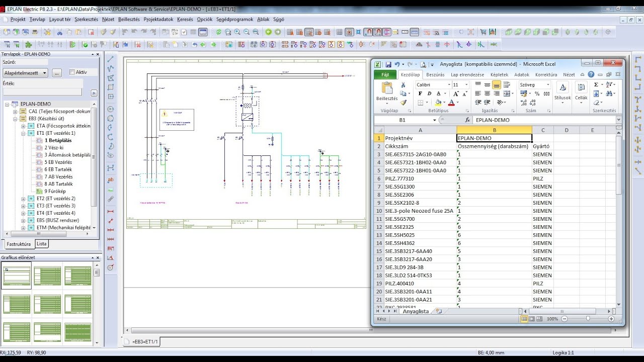Toggle center horizontal alignment in Excel
644x362 pixels.
(487, 94)
